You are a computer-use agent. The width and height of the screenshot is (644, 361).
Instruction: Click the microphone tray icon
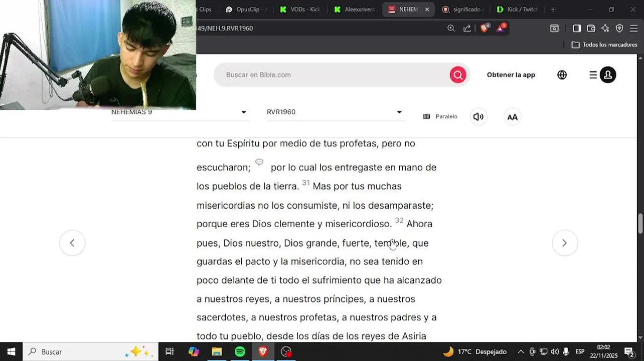click(566, 351)
